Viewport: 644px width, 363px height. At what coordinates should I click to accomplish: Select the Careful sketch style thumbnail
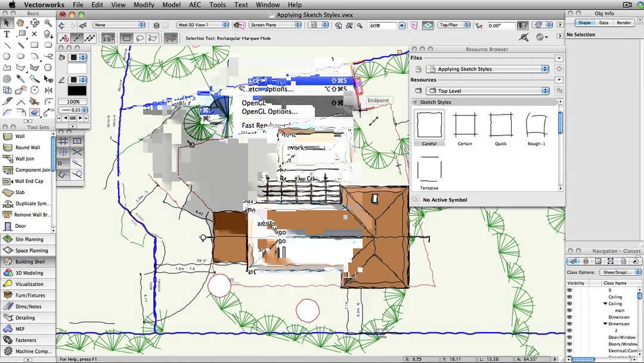pos(429,125)
